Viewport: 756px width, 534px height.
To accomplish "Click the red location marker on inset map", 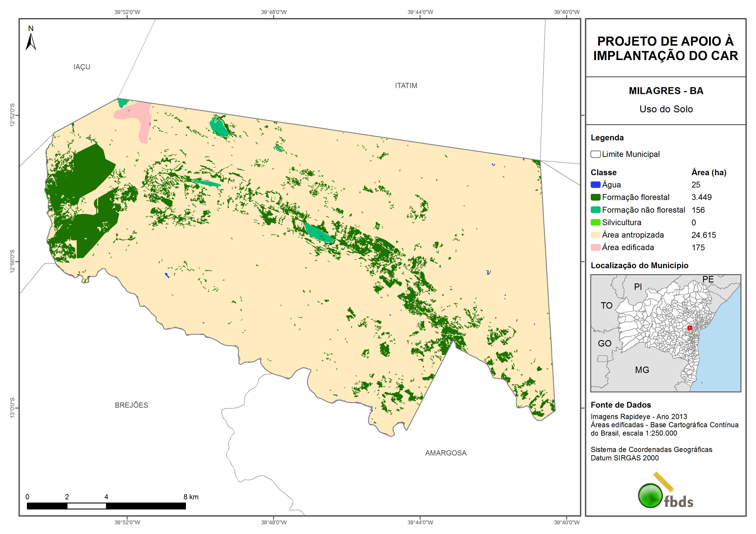I will (689, 328).
